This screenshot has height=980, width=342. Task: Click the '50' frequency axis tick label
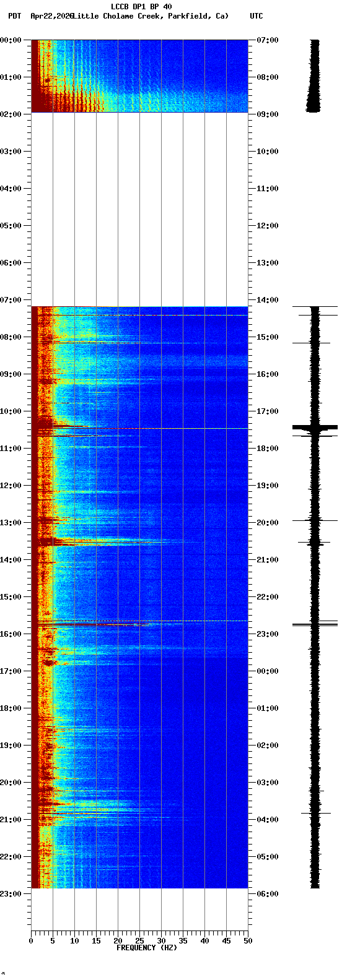tap(248, 940)
